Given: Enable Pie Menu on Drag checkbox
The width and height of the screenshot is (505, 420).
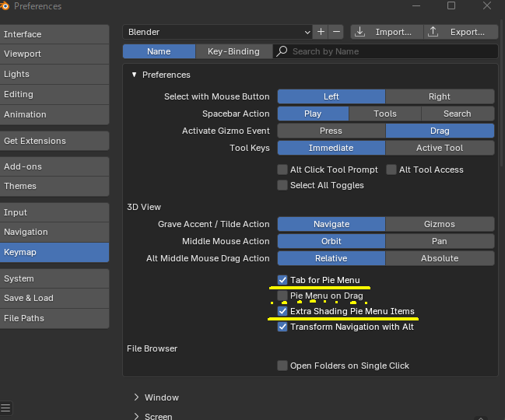Looking at the screenshot, I should (x=282, y=296).
